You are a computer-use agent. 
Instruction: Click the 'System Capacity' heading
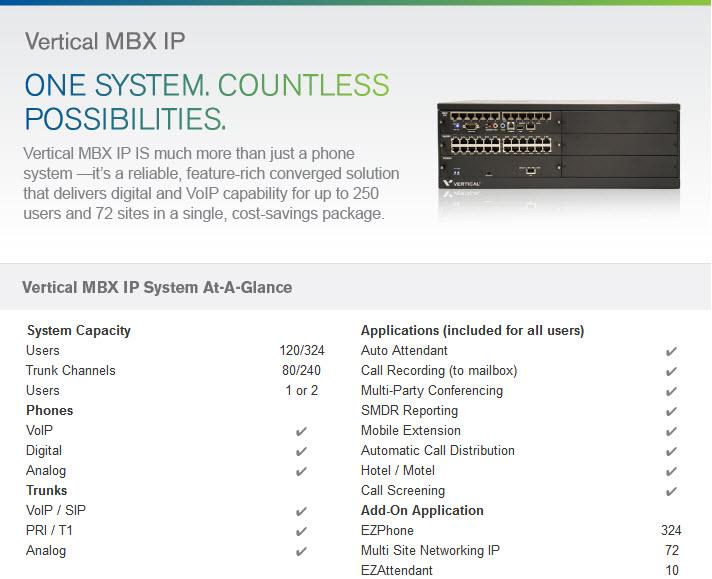79,331
